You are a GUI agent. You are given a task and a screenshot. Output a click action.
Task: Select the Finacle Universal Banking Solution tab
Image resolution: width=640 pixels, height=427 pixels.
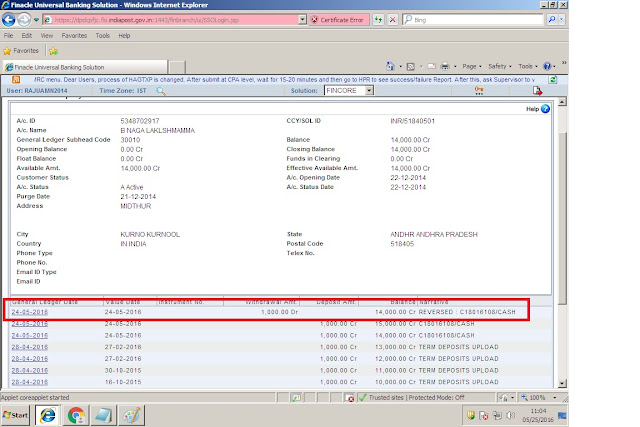tap(85, 67)
